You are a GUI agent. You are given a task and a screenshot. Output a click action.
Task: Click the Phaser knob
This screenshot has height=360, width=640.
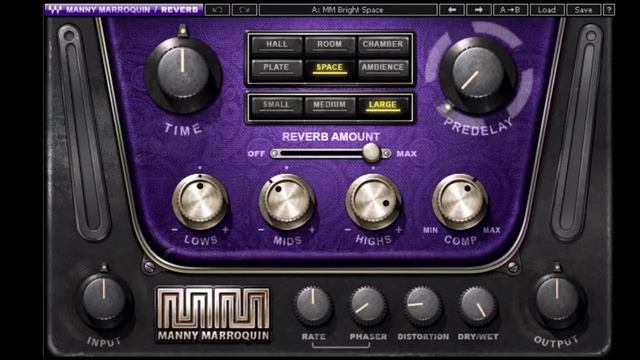click(368, 306)
